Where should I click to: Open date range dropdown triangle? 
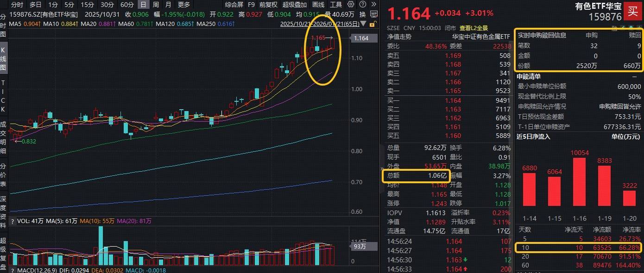click(x=363, y=23)
